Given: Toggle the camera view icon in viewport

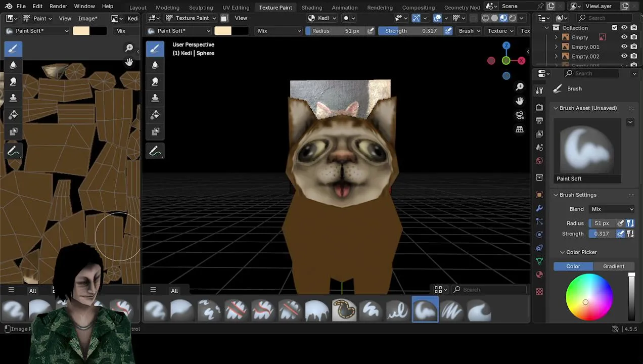Looking at the screenshot, I should [520, 115].
